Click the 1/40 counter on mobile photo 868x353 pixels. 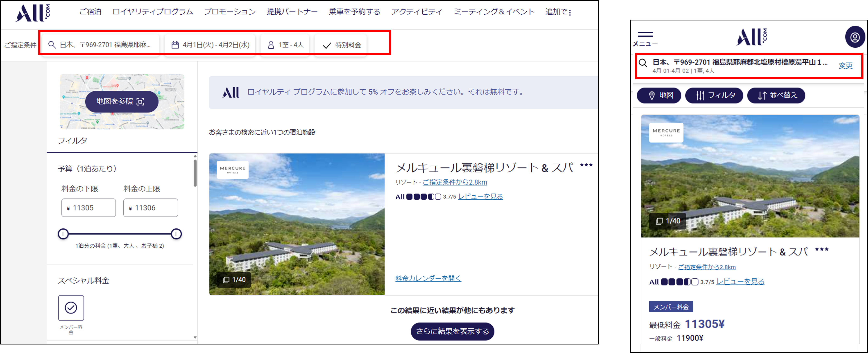(668, 221)
